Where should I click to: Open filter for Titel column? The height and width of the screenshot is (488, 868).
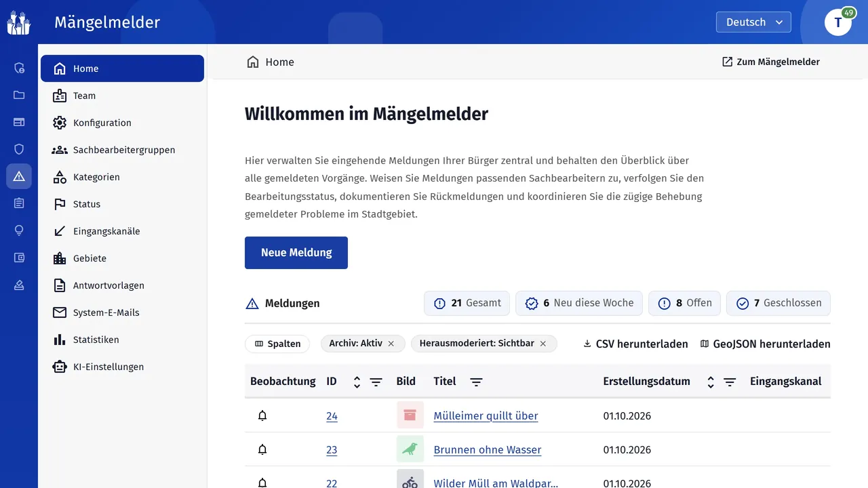click(477, 382)
